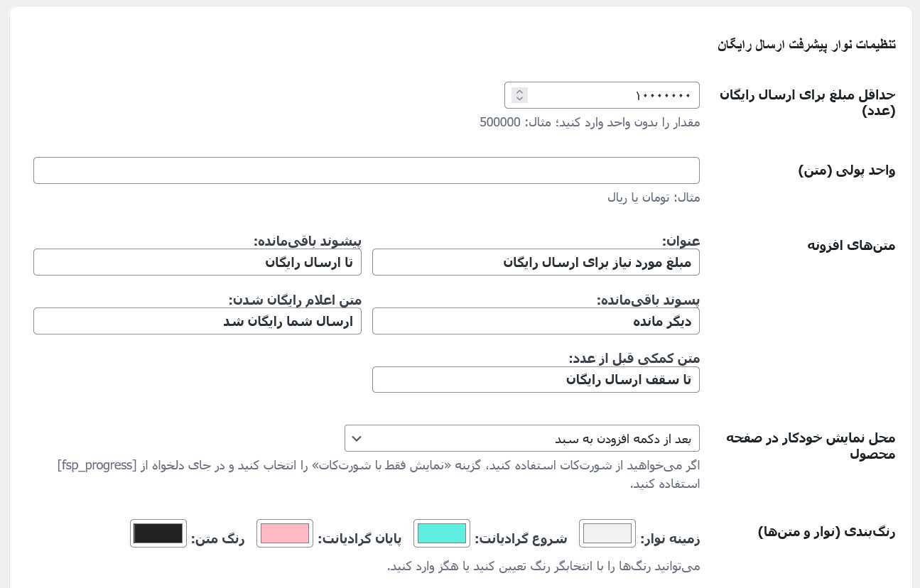Image resolution: width=920 pixels, height=588 pixels.
Task: Open the black «رنگ متن» color picker
Action: tap(158, 533)
